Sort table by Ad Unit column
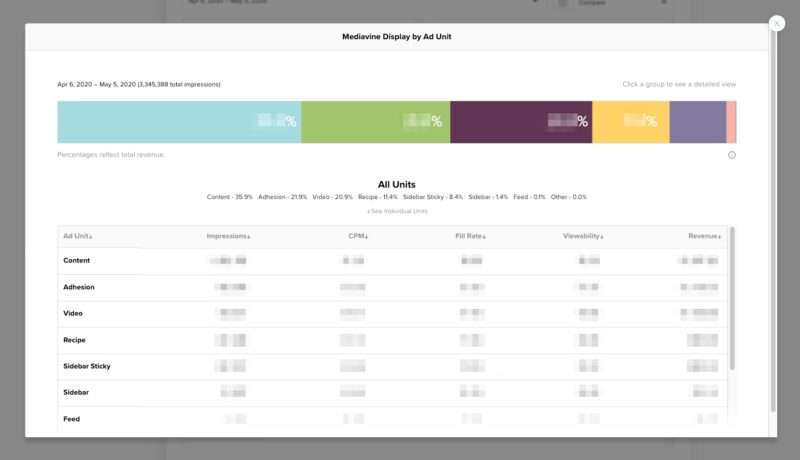This screenshot has width=800, height=460. click(78, 236)
